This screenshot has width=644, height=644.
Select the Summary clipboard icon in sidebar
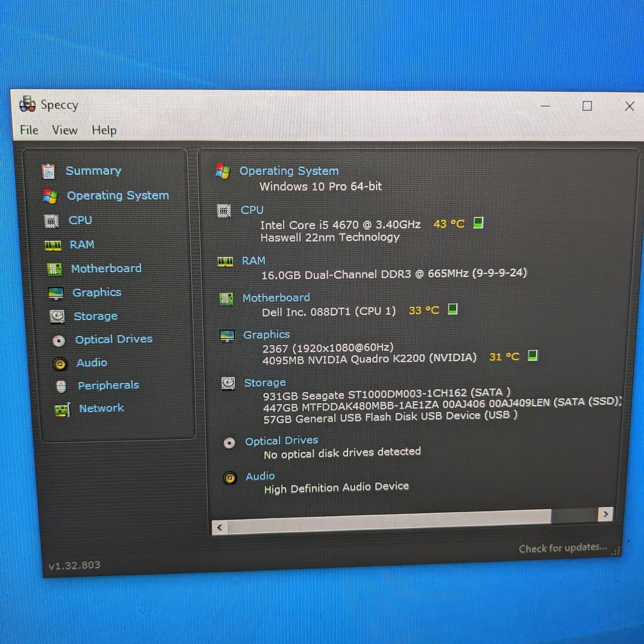click(48, 171)
